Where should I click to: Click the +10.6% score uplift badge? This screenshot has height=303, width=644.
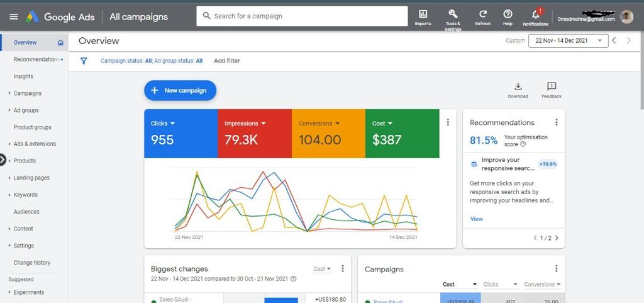[548, 164]
